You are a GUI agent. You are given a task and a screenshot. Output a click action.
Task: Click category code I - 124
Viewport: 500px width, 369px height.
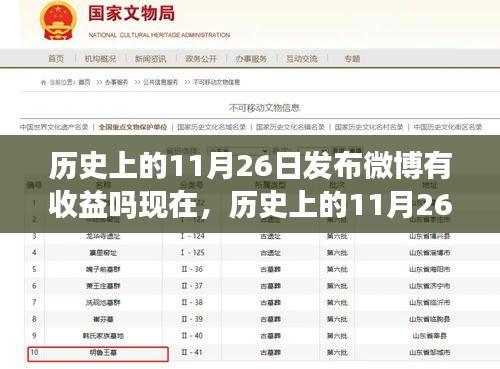[x=192, y=236]
